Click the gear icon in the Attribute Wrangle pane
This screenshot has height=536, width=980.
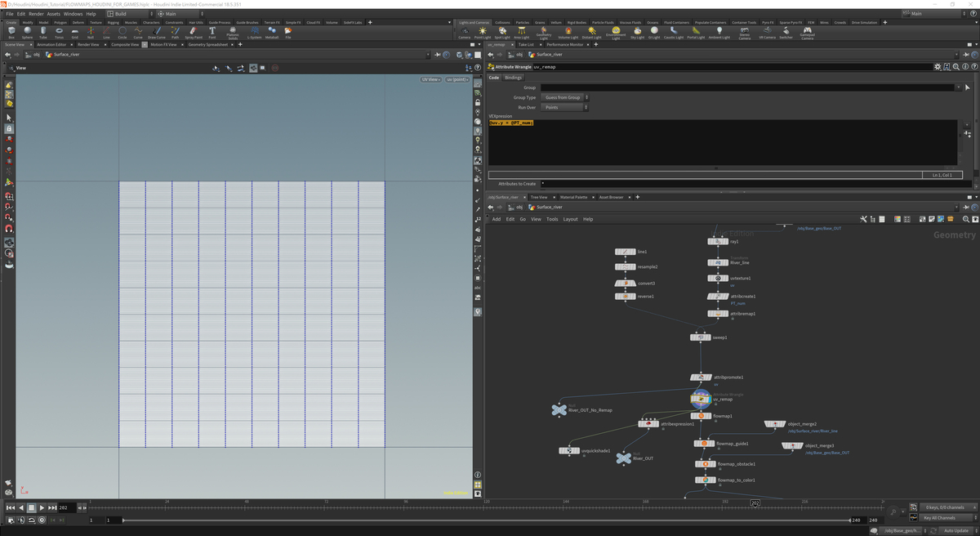pyautogui.click(x=938, y=66)
